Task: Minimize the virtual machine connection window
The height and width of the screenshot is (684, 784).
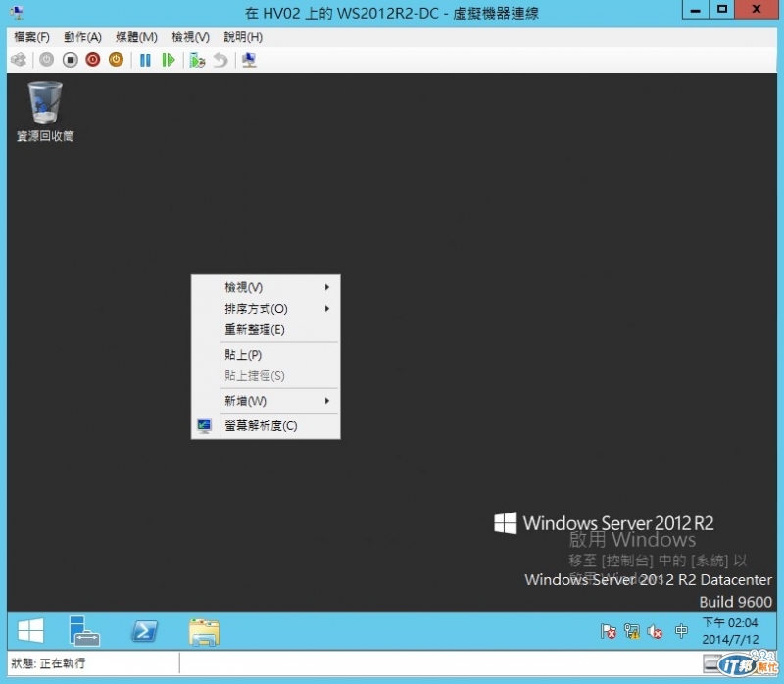Action: [x=695, y=10]
